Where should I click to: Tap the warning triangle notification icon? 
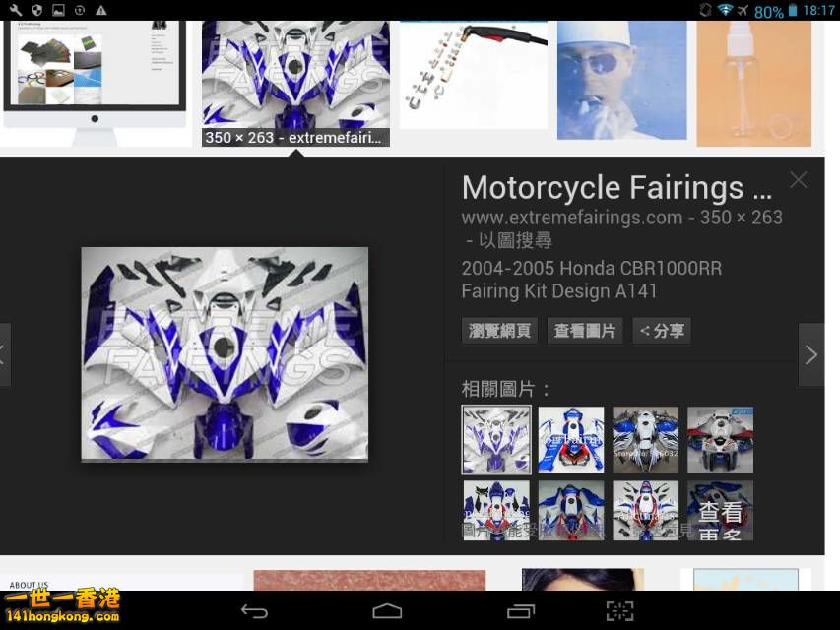[100, 10]
